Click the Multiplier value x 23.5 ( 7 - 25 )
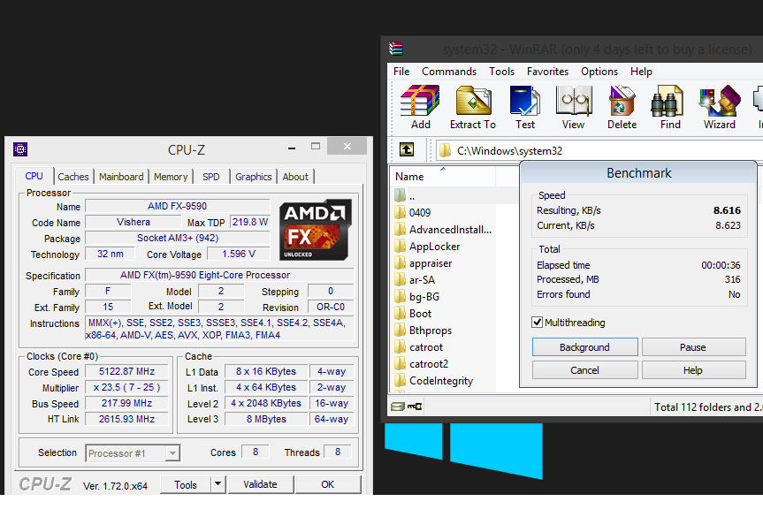This screenshot has width=763, height=532. tap(126, 387)
